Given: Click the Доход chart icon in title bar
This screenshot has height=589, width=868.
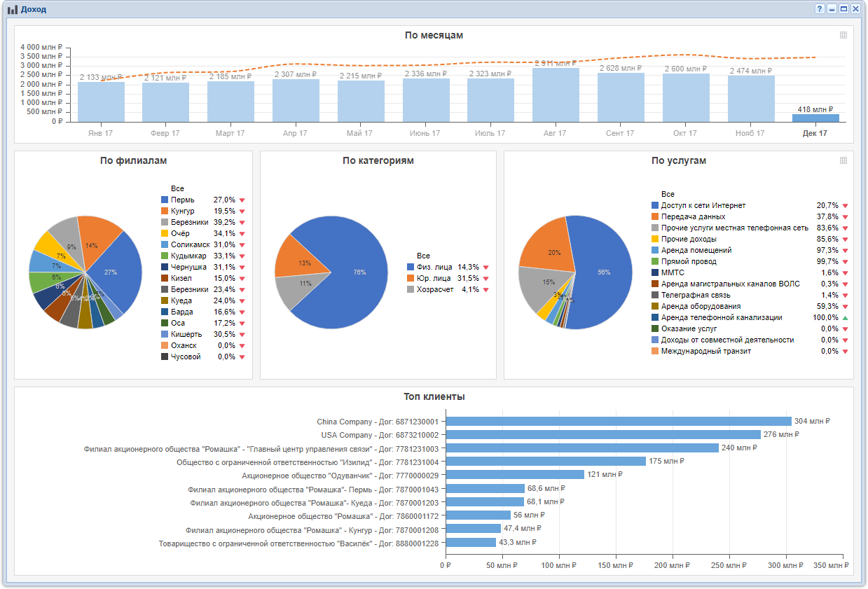Looking at the screenshot, I should [x=13, y=10].
